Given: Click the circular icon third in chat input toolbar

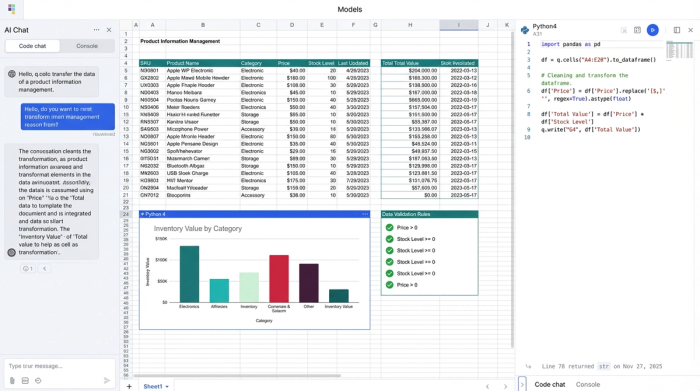Looking at the screenshot, I should point(38,381).
